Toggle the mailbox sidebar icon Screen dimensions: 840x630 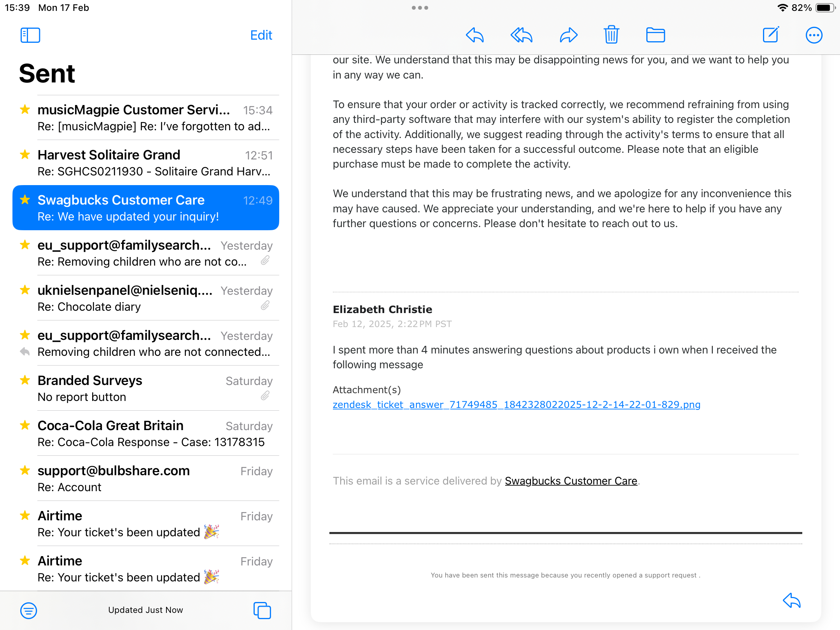[30, 35]
